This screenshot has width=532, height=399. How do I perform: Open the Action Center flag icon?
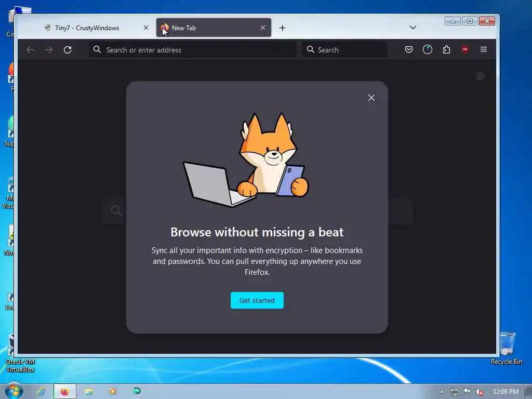(467, 392)
